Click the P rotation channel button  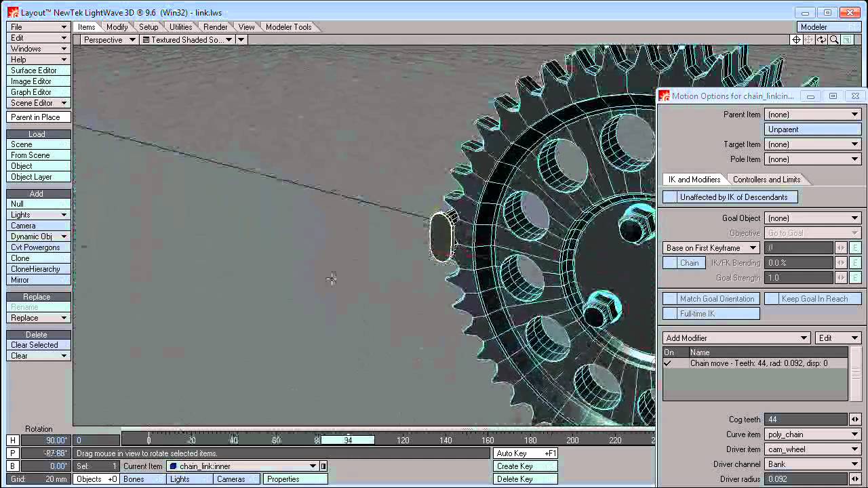(12, 453)
